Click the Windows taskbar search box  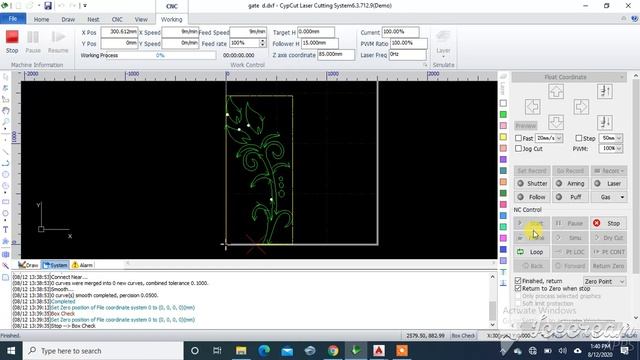click(104, 351)
